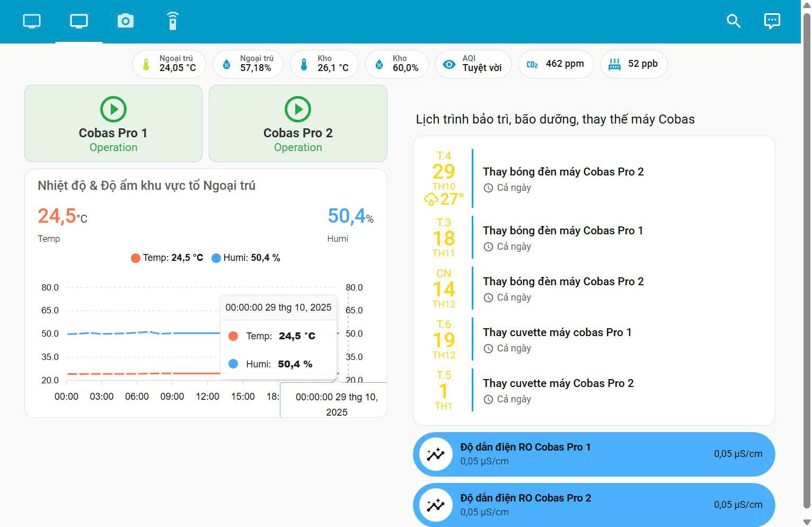This screenshot has width=812, height=527.
Task: Click the Cobas Pro 1 play icon
Action: [x=113, y=109]
